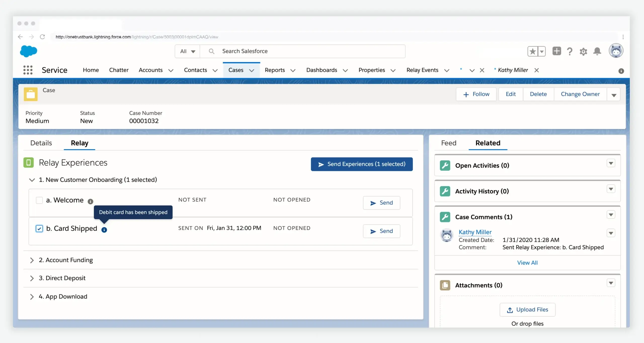Expand the Direct Deposit section

point(32,278)
